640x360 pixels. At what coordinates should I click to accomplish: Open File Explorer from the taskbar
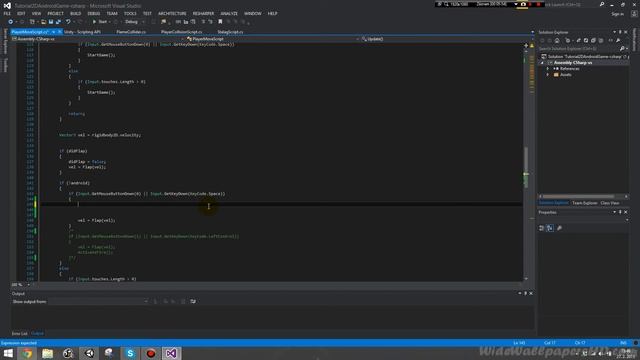(48, 353)
